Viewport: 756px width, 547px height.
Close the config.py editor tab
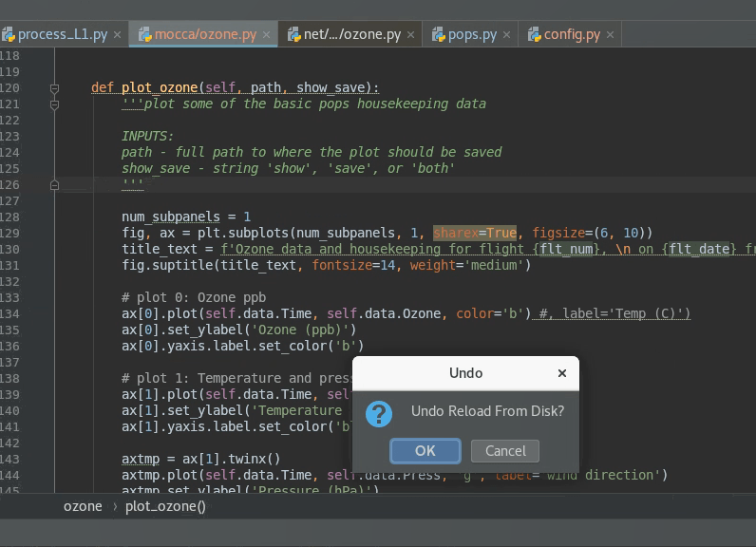pyautogui.click(x=610, y=35)
